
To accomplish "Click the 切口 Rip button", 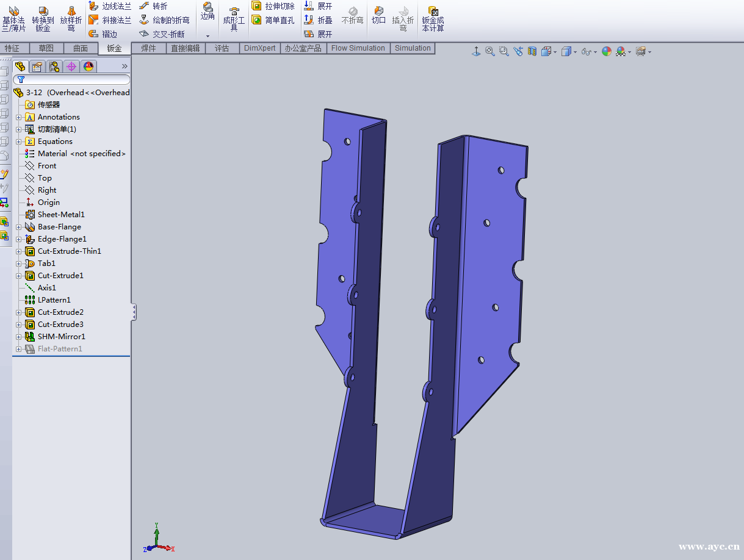I will coord(378,16).
